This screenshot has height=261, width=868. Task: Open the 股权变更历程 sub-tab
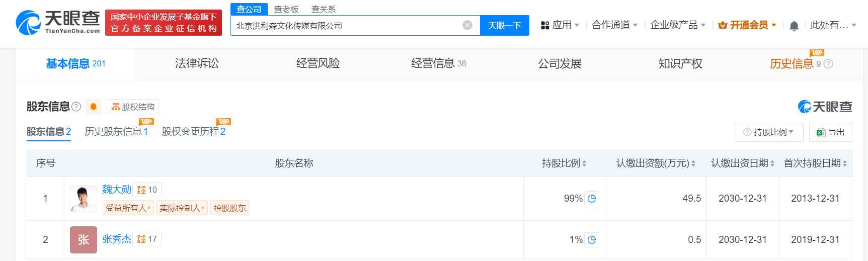(x=194, y=132)
